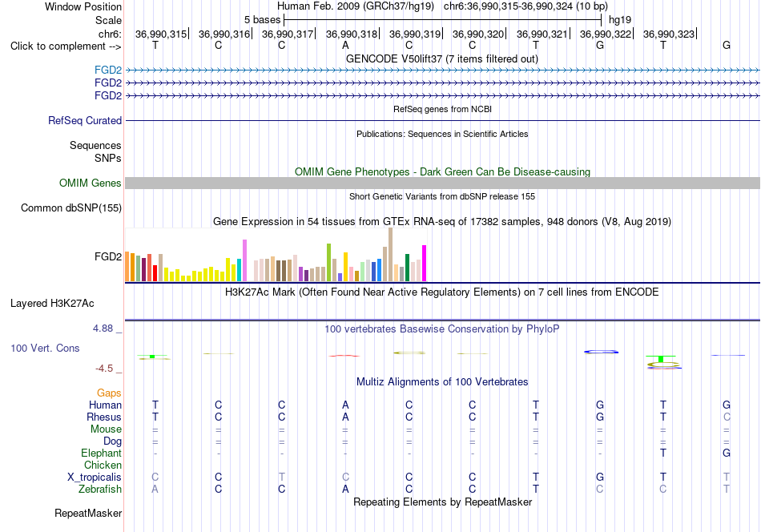761x532 pixels.
Task: Click the blue PhyloP peak in conservation track
Action: [x=601, y=352]
